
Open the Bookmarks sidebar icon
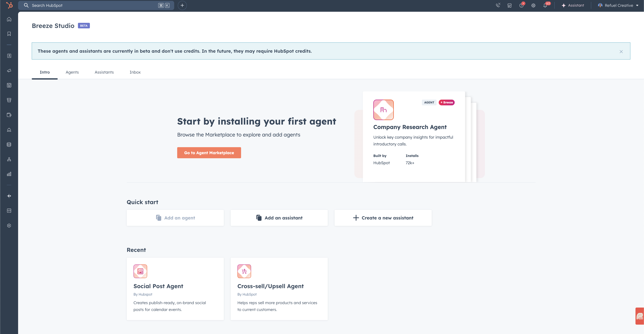click(x=9, y=34)
